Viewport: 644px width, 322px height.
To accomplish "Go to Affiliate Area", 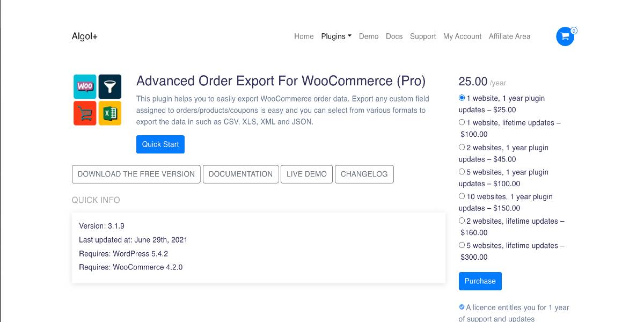I will click(509, 36).
